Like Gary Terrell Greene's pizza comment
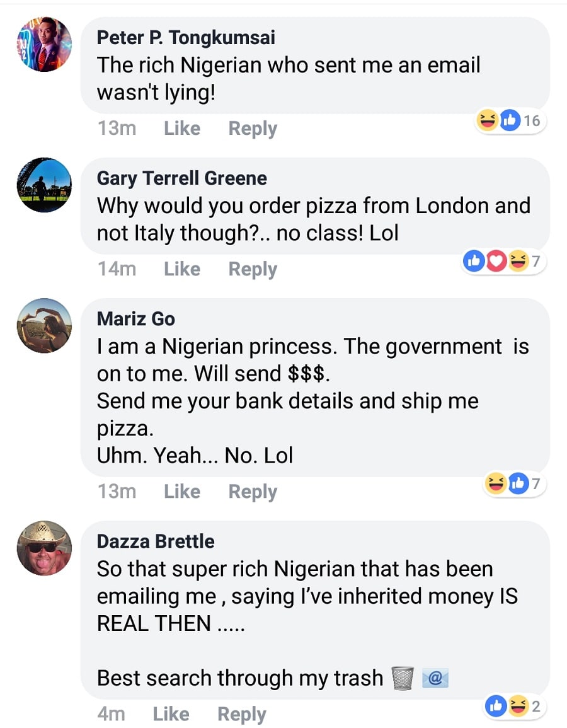567x728 pixels. [181, 269]
